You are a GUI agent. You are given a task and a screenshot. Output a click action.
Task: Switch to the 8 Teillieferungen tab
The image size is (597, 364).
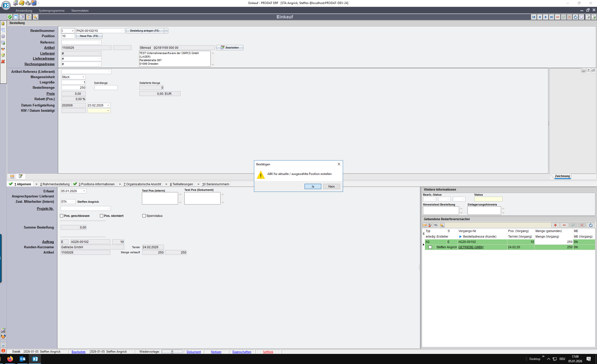(x=181, y=184)
